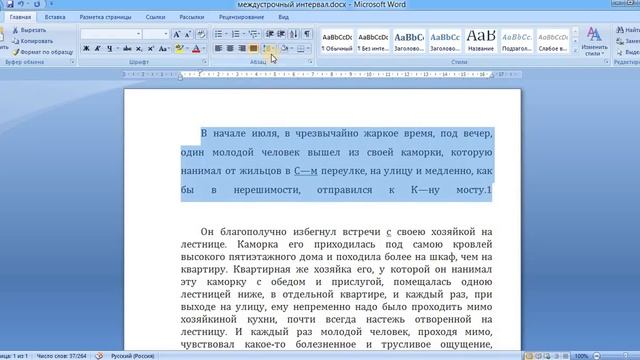Click the Undo arrow in quick access toolbar
The image size is (640, 360).
(20, 4)
